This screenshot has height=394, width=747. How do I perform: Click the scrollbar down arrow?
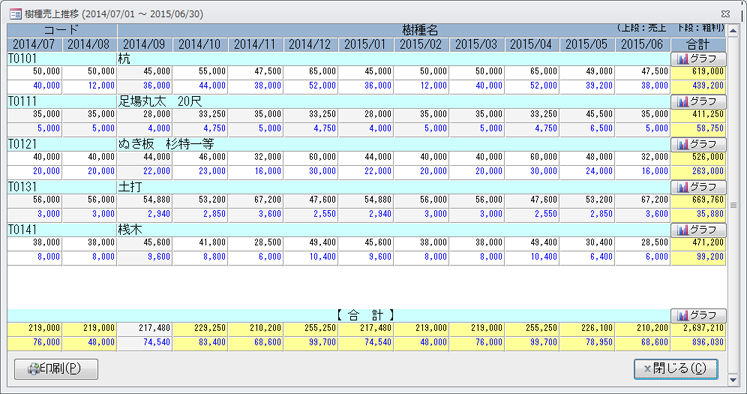[x=733, y=379]
